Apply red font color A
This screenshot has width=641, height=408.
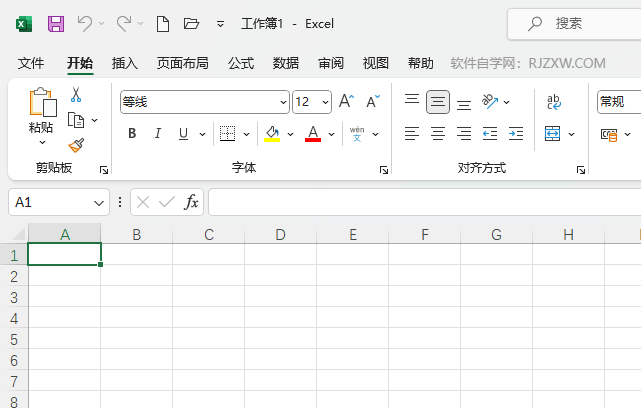click(x=313, y=133)
